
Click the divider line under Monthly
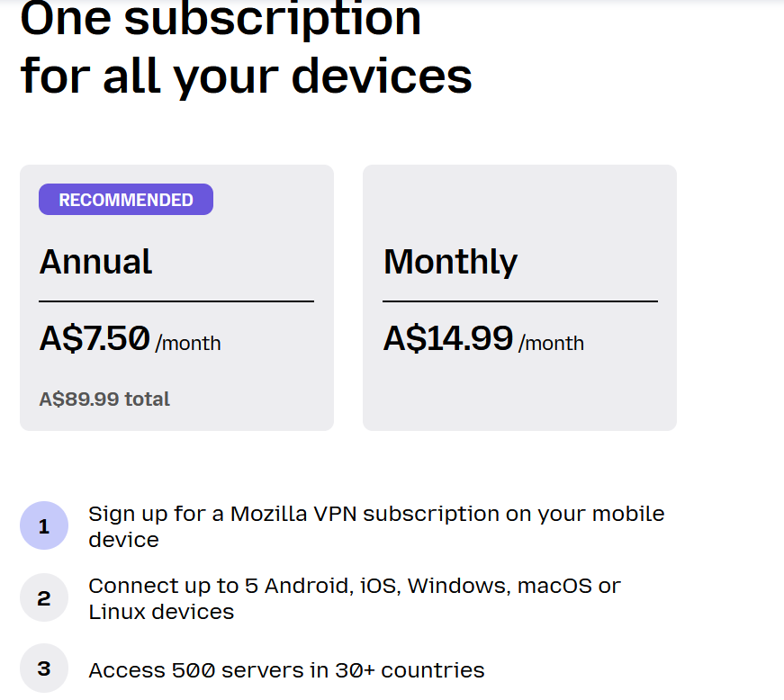click(x=520, y=301)
